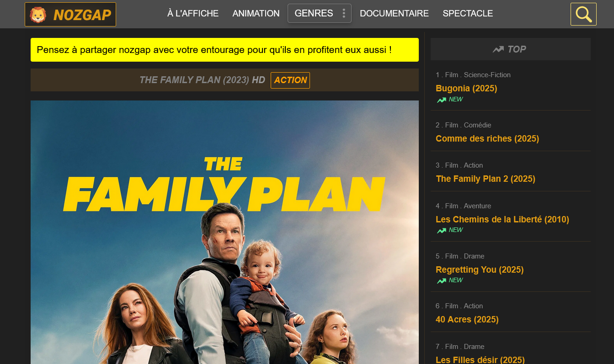Click NEW trend icon under Les Chemins de la Liberté
Screen dimensions: 614x364
pos(441,231)
